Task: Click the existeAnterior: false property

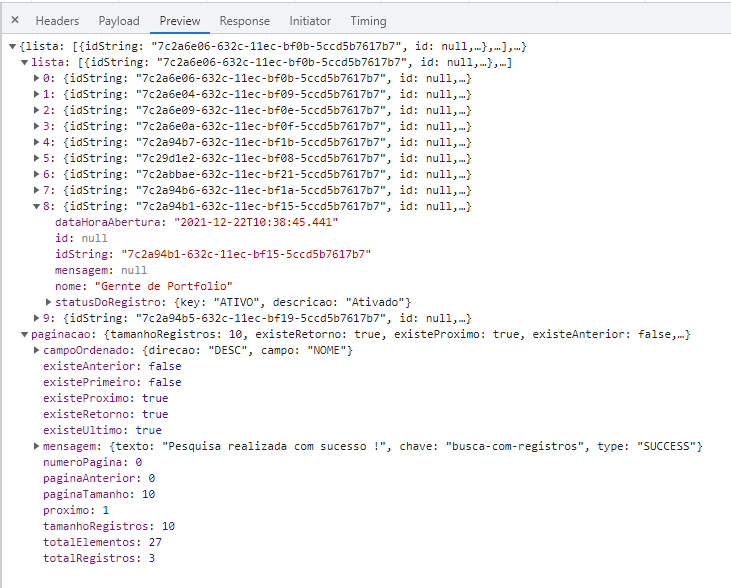Action: click(112, 367)
